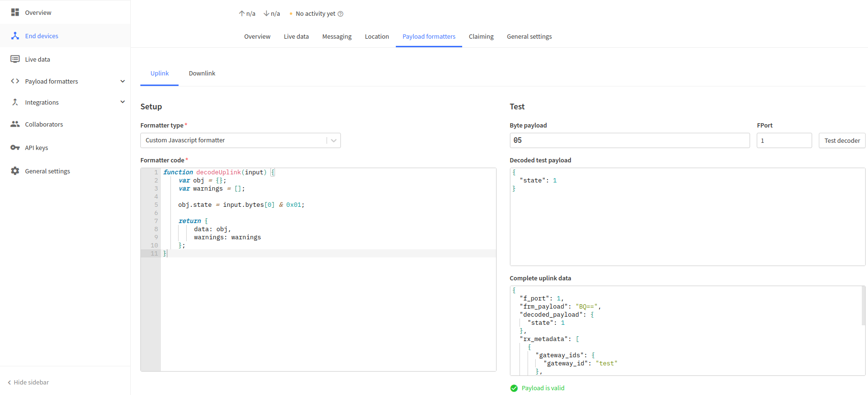The height and width of the screenshot is (395, 868).
Task: Click the "state": 1 entry in Decoded test payload
Action: (538, 181)
